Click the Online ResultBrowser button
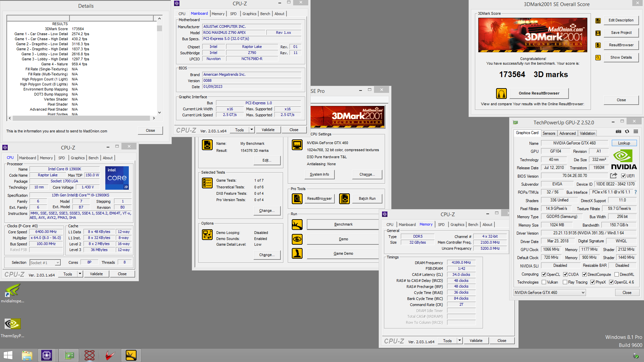644x362 pixels. 539,93
